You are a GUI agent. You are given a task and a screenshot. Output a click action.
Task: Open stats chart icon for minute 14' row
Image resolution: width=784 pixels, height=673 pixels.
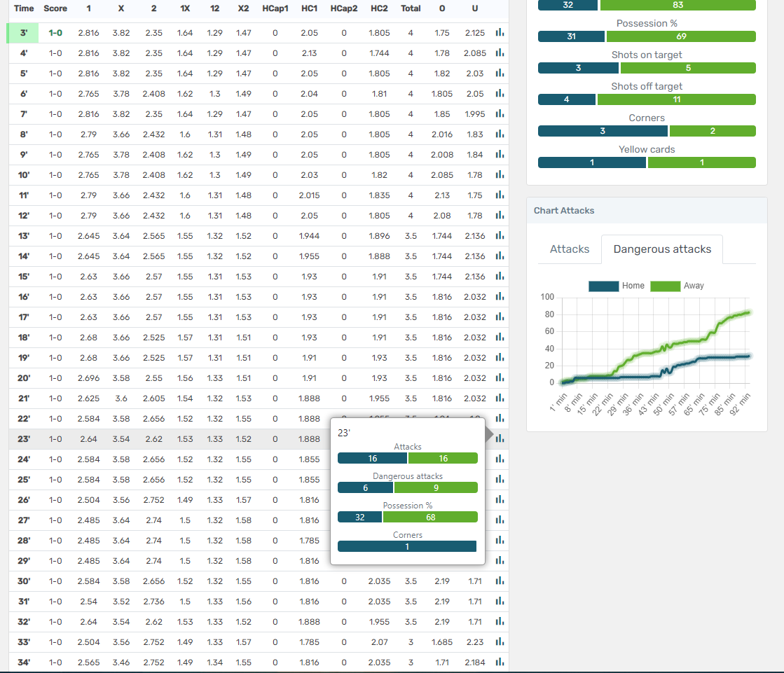[x=500, y=256]
